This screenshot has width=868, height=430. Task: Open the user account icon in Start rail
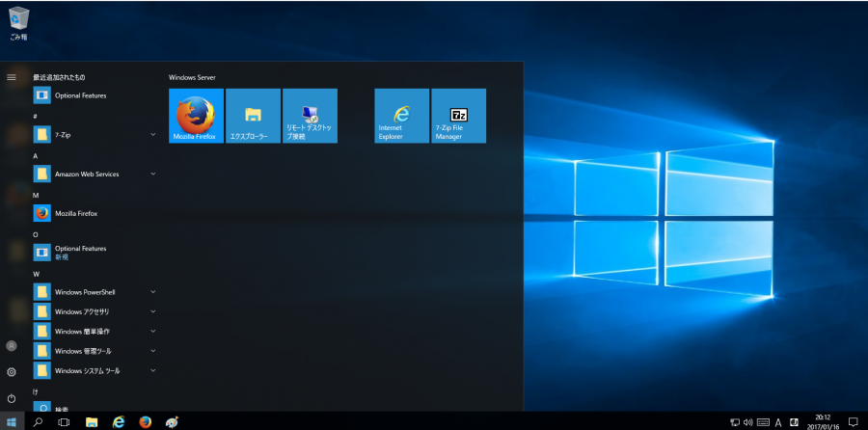[x=11, y=346]
